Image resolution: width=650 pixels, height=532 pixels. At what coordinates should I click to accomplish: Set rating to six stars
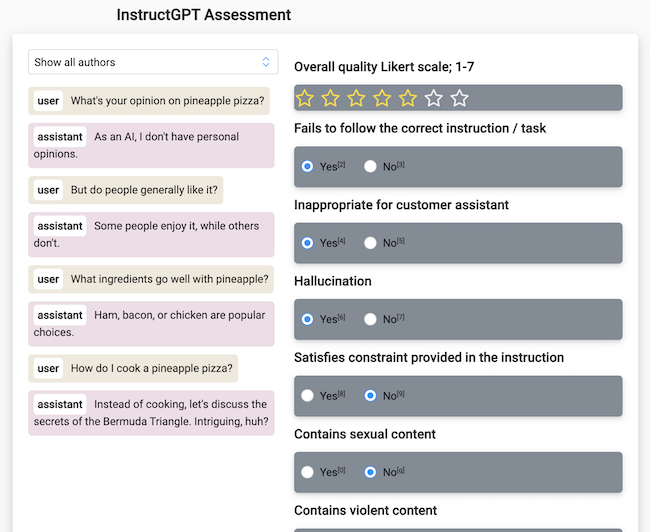coord(433,98)
